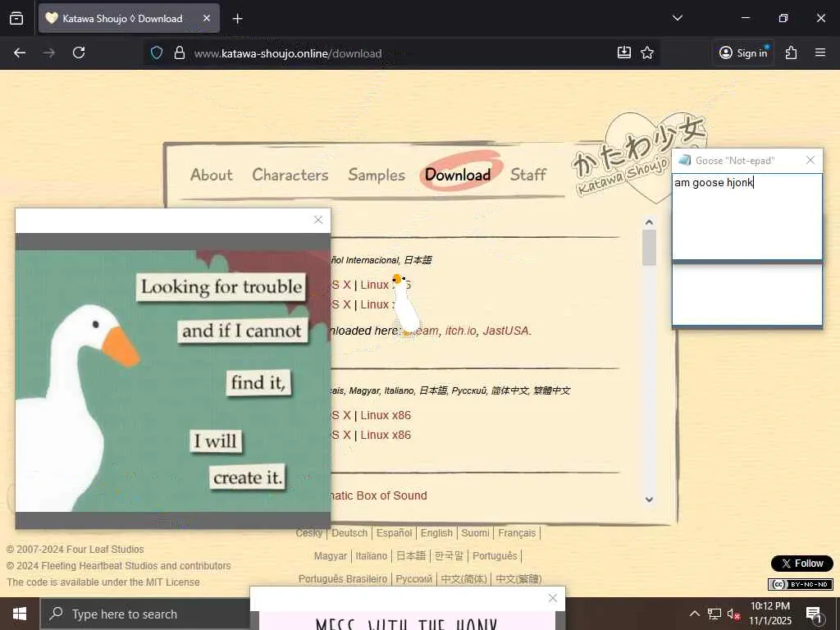Sign in to Firefox account
The image size is (840, 630).
point(743,52)
